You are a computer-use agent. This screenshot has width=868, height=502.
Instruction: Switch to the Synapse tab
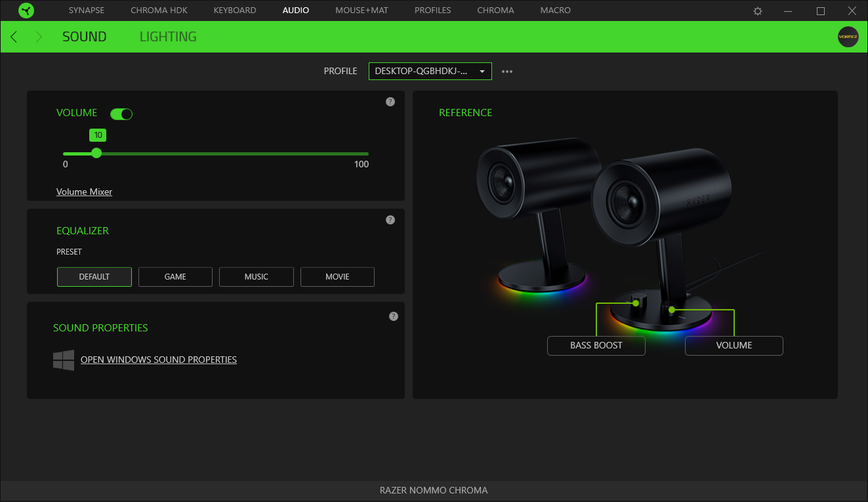click(x=87, y=10)
